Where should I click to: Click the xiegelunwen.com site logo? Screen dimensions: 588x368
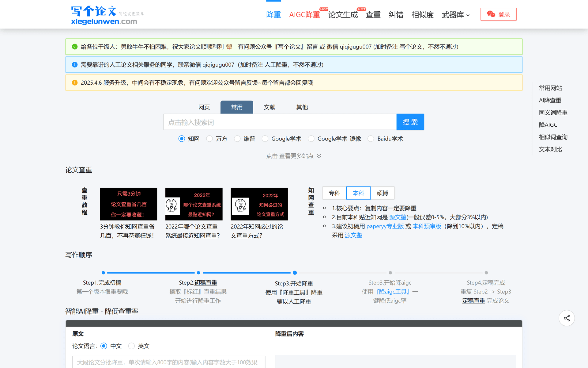(107, 15)
